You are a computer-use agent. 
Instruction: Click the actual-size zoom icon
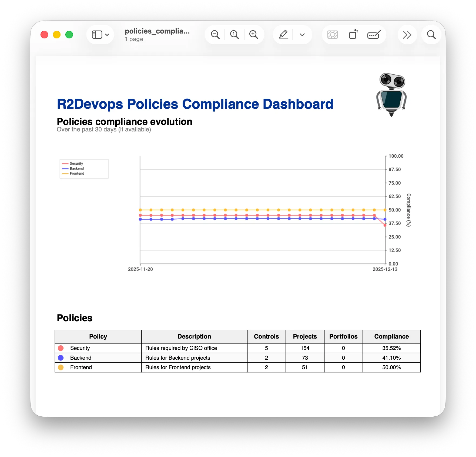coord(234,34)
